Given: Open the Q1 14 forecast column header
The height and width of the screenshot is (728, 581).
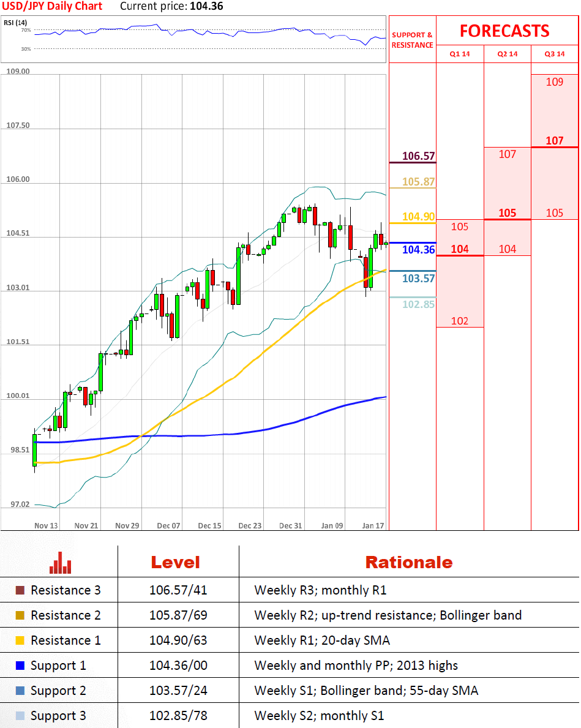Looking at the screenshot, I should 460,54.
